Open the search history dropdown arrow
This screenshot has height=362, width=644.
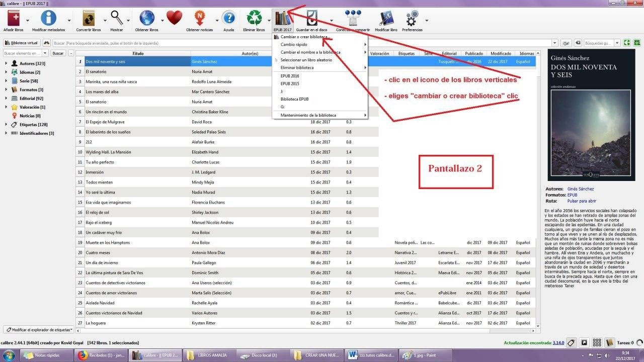(x=554, y=43)
